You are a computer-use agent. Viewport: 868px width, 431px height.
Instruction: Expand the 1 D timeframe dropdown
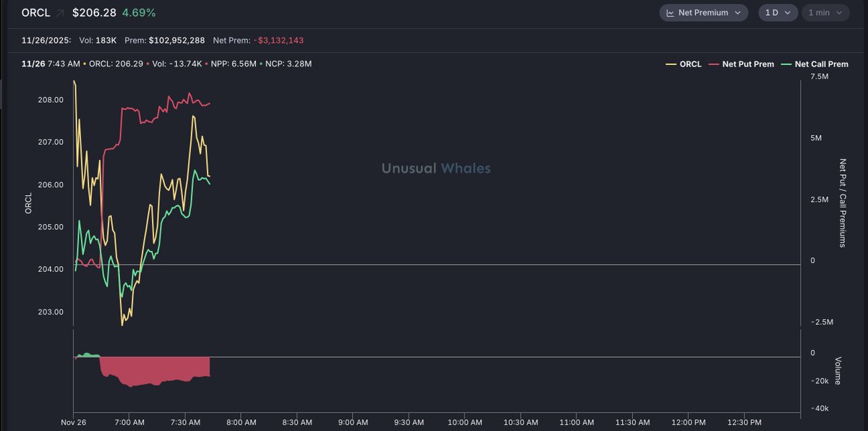pos(778,13)
